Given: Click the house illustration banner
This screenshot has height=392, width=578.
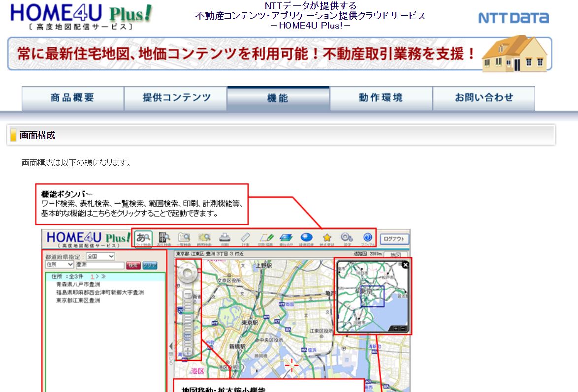Looking at the screenshot, I should click(514, 54).
